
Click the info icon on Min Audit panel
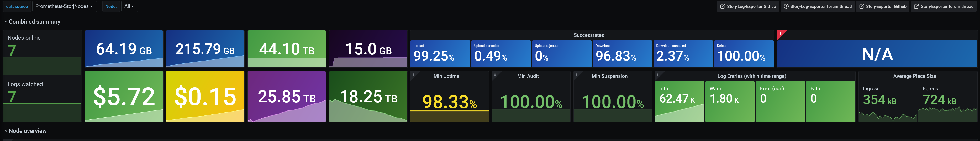click(x=494, y=74)
